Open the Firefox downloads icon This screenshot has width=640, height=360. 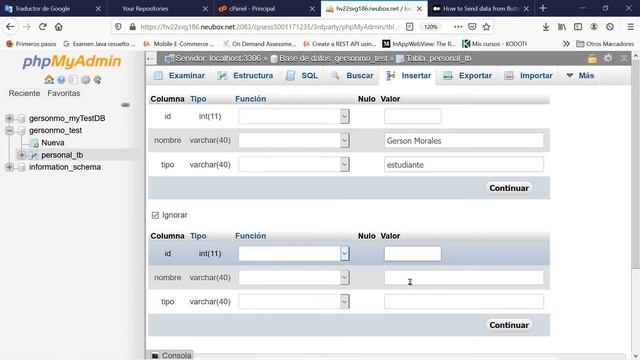pos(546,27)
